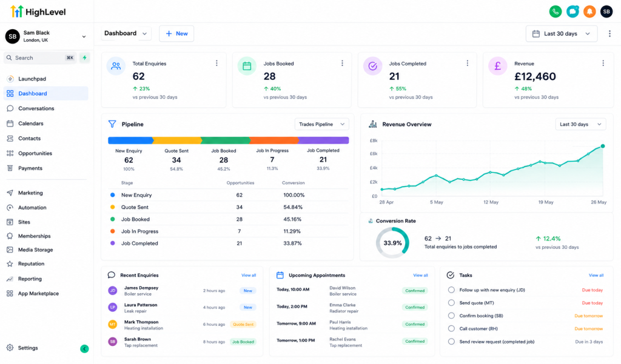Open the orange notifications bell icon
621x364 pixels.
589,12
